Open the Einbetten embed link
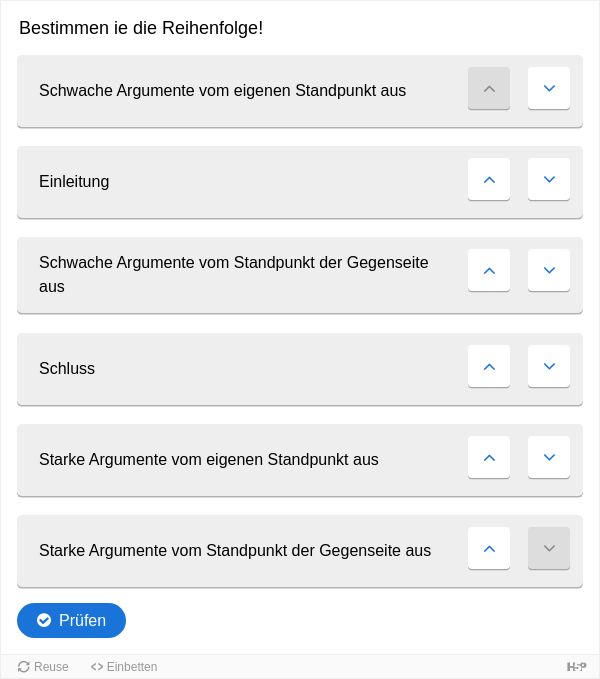The height and width of the screenshot is (679, 600). click(124, 666)
